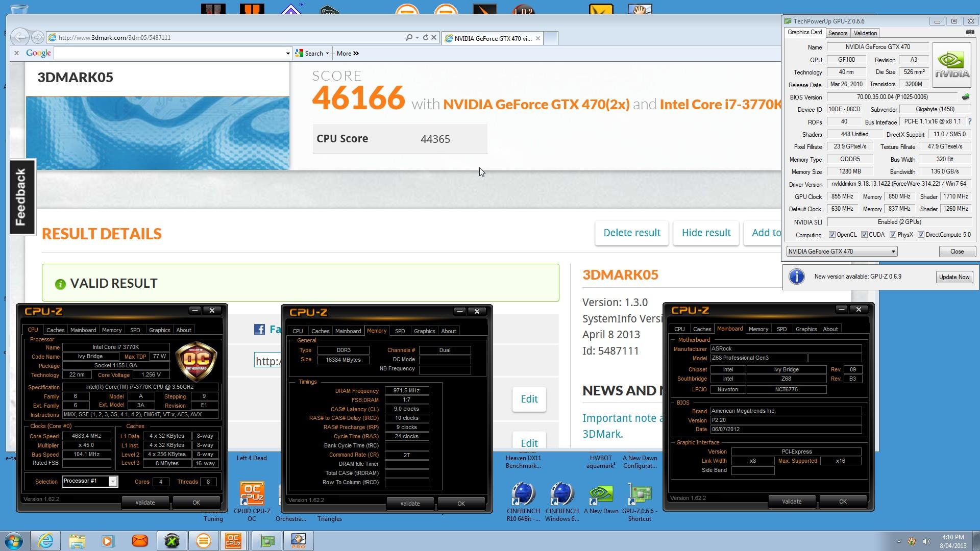Viewport: 980px width, 551px height.
Task: Click the Windows Start orb
Action: tap(14, 541)
